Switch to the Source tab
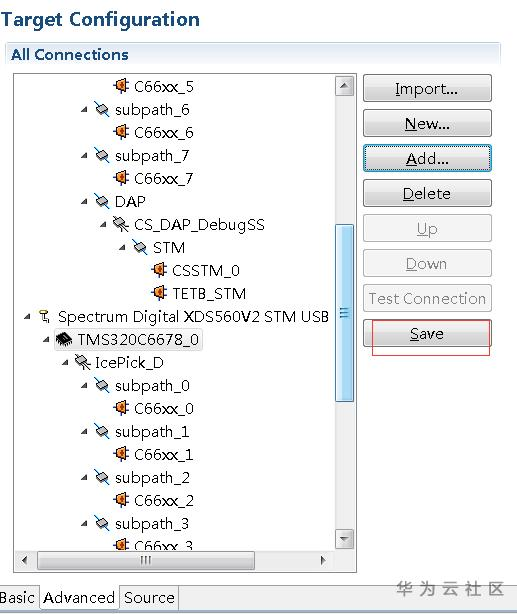This screenshot has width=517, height=614. [149, 598]
